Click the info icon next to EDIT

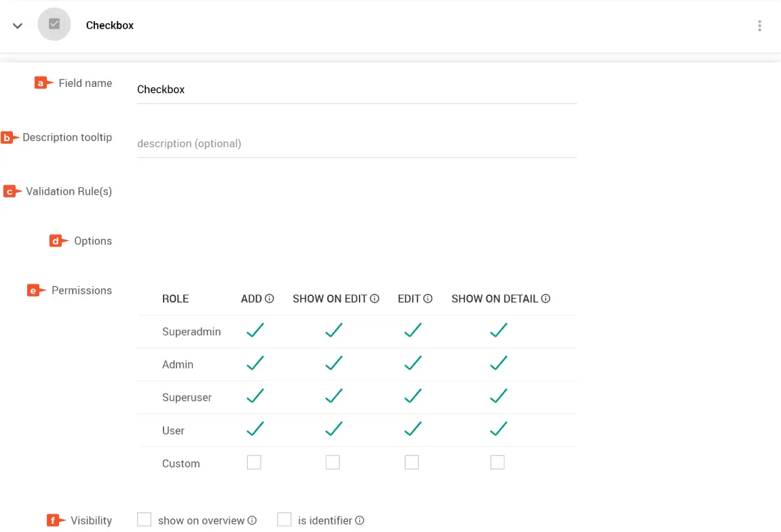[428, 299]
